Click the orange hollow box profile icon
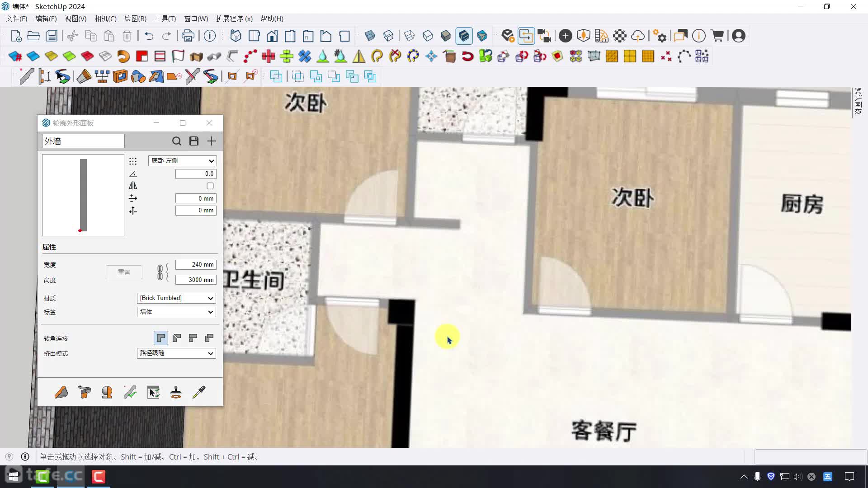The width and height of the screenshot is (868, 488). pyautogui.click(x=120, y=76)
